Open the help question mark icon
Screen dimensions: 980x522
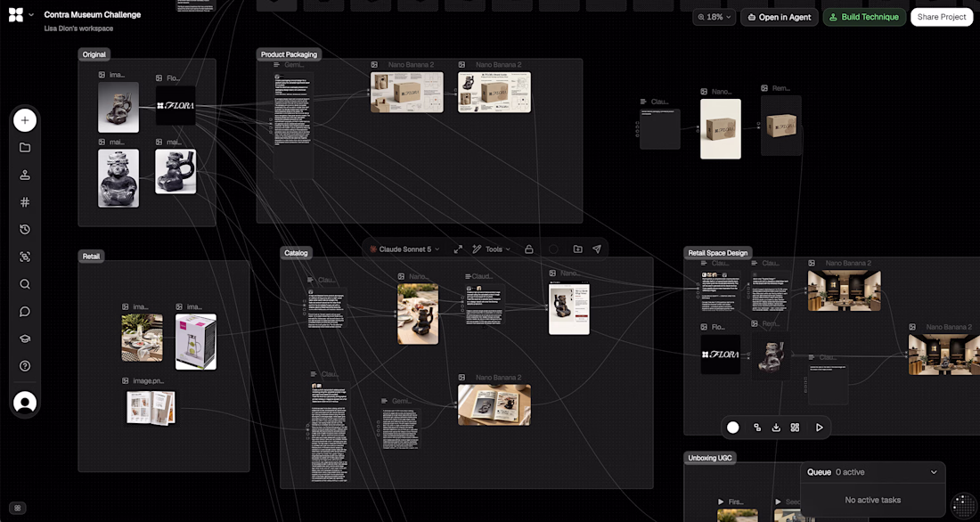click(x=25, y=366)
